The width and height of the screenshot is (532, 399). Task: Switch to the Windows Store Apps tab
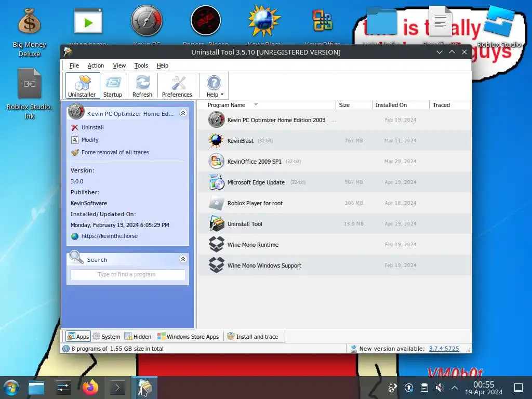coord(188,336)
